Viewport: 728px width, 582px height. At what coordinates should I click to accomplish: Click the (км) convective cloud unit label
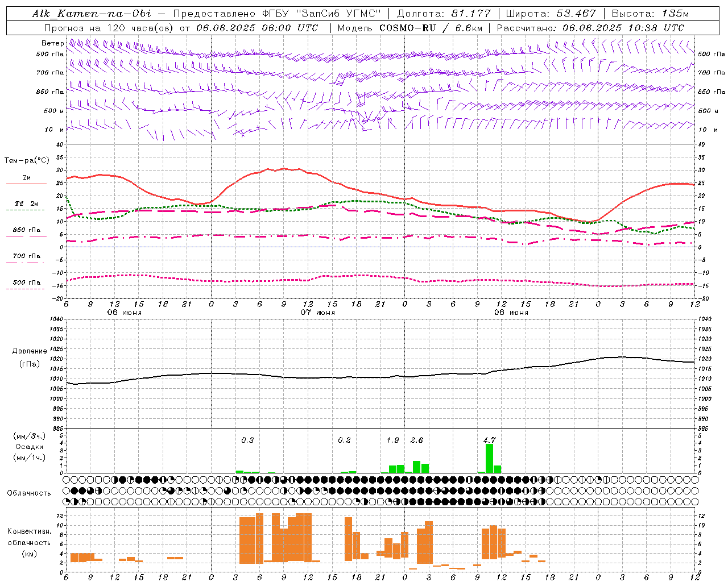[x=30, y=554]
